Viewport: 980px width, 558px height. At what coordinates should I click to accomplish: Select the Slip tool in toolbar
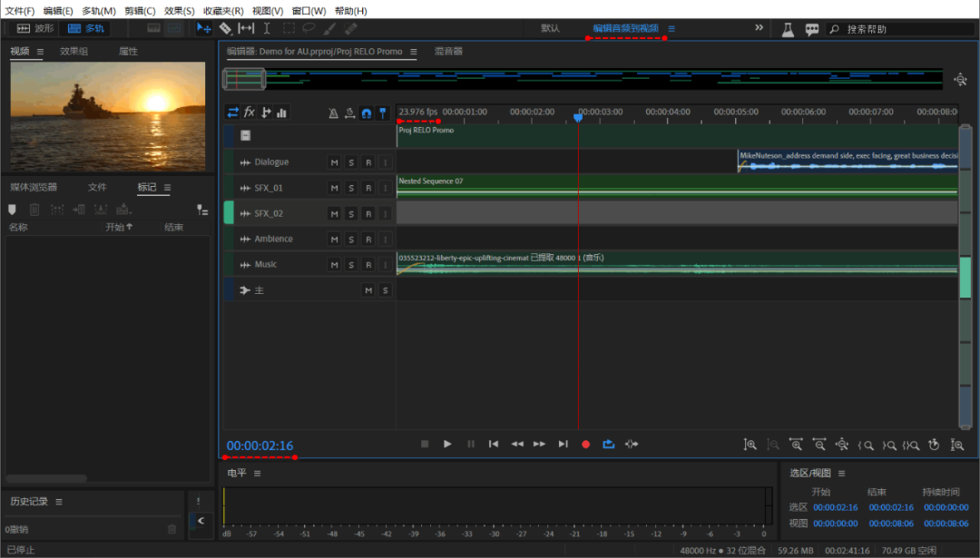[x=246, y=28]
